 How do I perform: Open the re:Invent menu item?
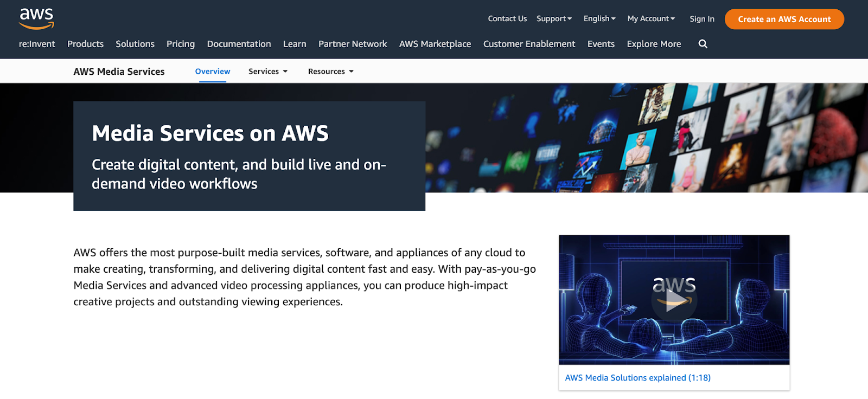(x=37, y=44)
